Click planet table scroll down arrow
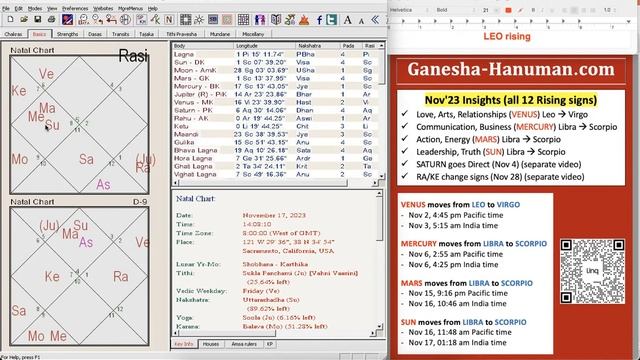The image size is (640, 360). tap(382, 176)
